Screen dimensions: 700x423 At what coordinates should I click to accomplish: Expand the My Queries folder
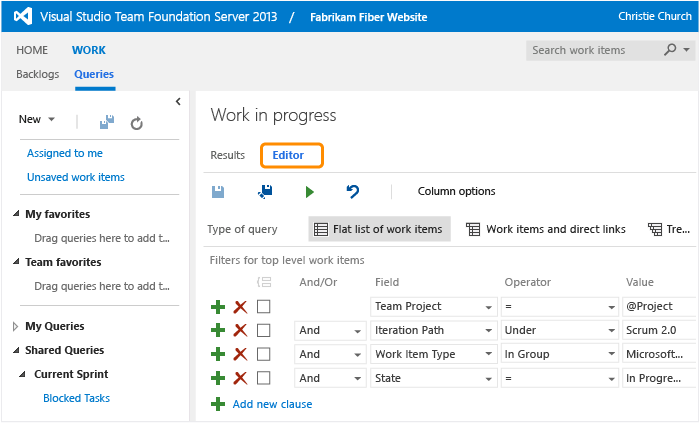click(16, 326)
